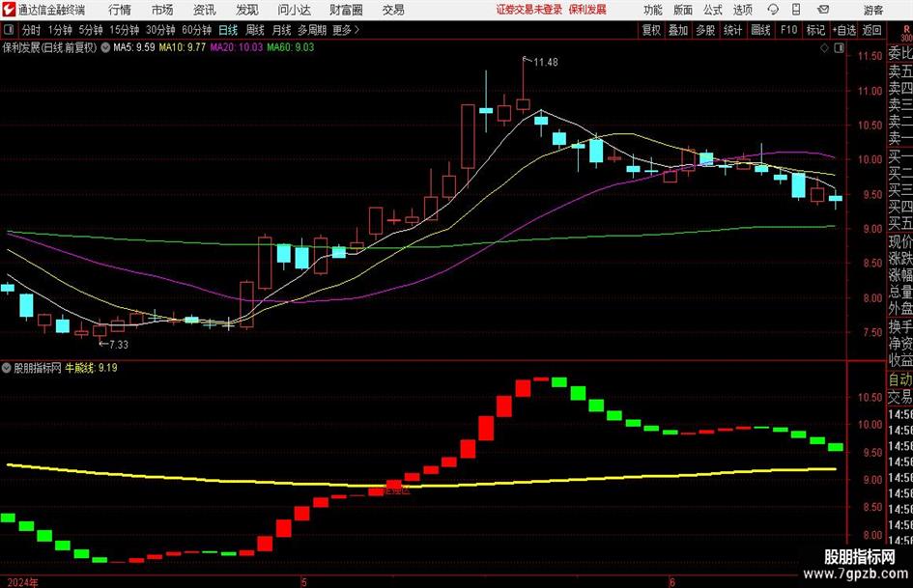Click the 现价 row in side panel

click(x=900, y=242)
